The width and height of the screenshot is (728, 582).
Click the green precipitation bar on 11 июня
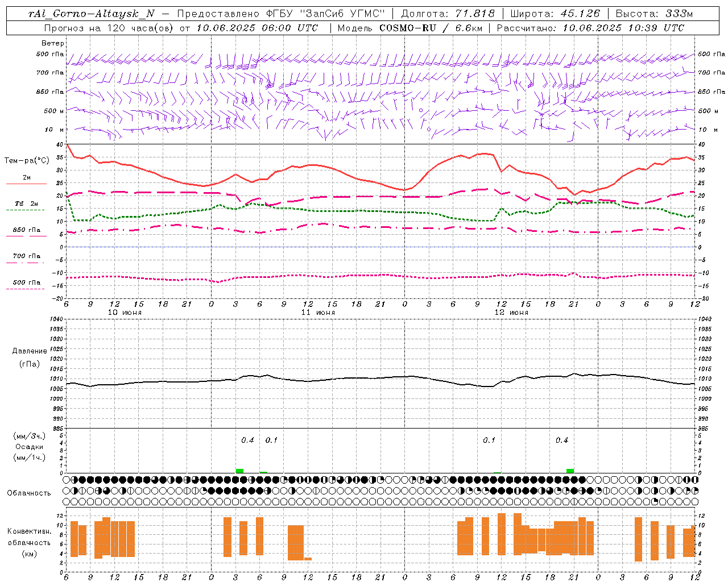pyautogui.click(x=239, y=471)
